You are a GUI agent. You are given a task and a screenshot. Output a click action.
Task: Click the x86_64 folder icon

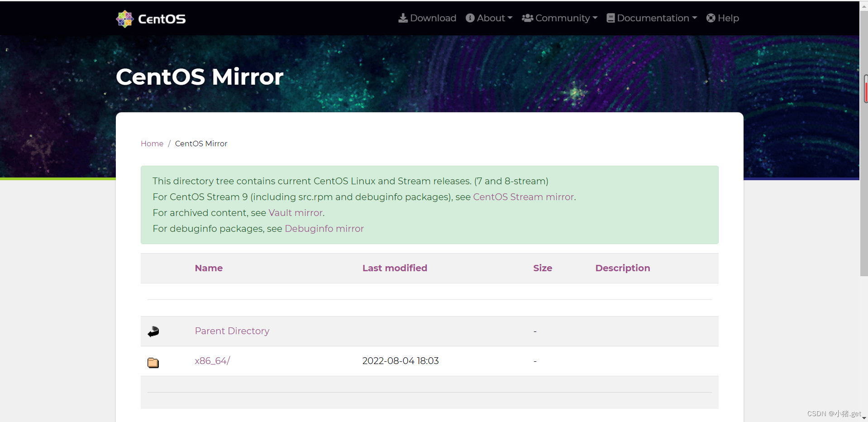(x=153, y=363)
